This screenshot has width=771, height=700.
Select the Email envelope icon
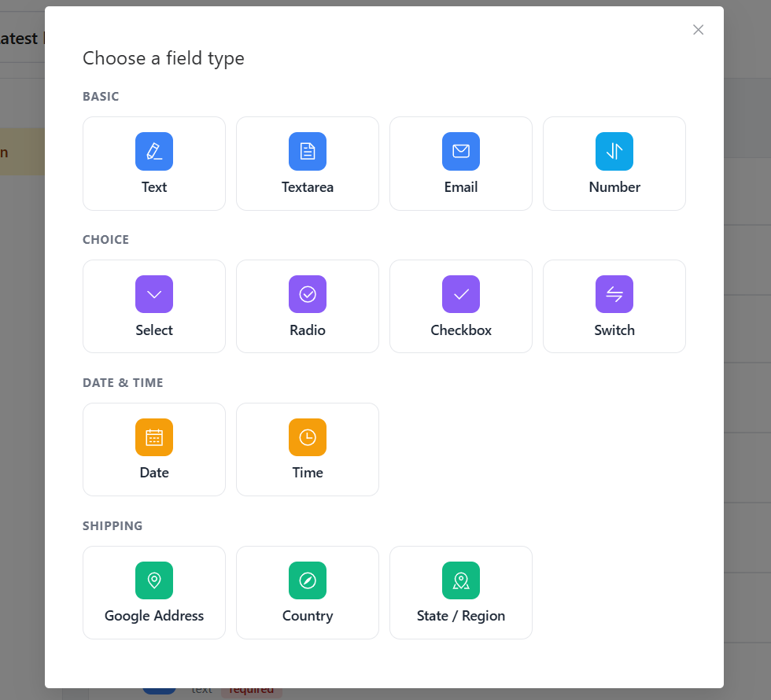[x=461, y=151]
